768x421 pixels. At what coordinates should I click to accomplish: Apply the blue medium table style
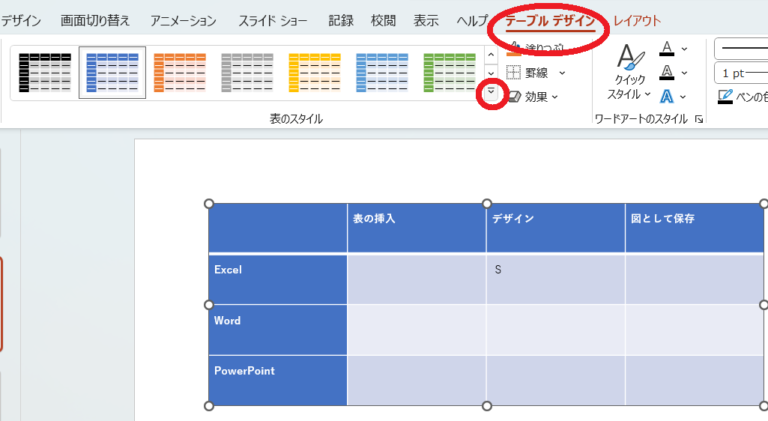coord(112,73)
